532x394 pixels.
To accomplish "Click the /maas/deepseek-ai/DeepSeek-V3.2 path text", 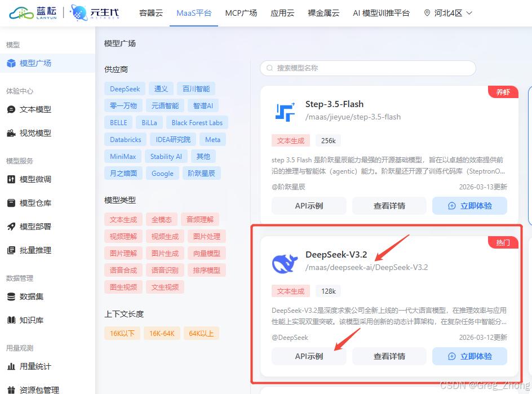I will tap(367, 267).
